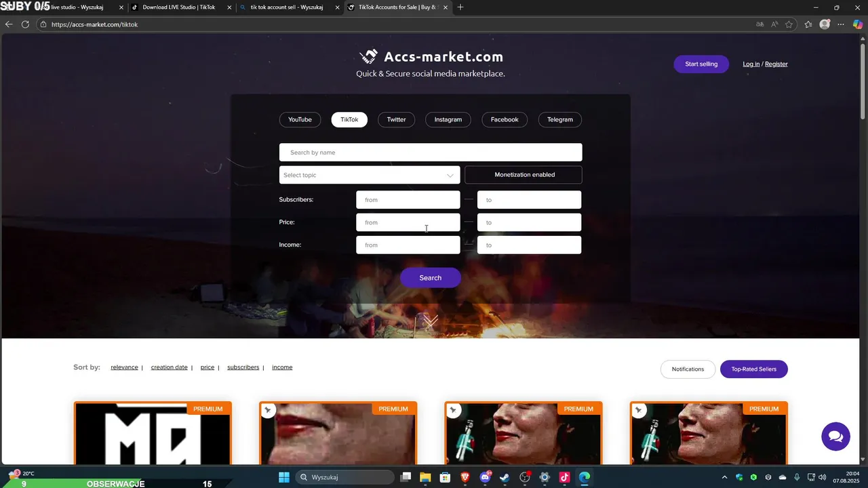This screenshot has width=868, height=488.
Task: Show hidden system tray icons
Action: tap(724, 477)
